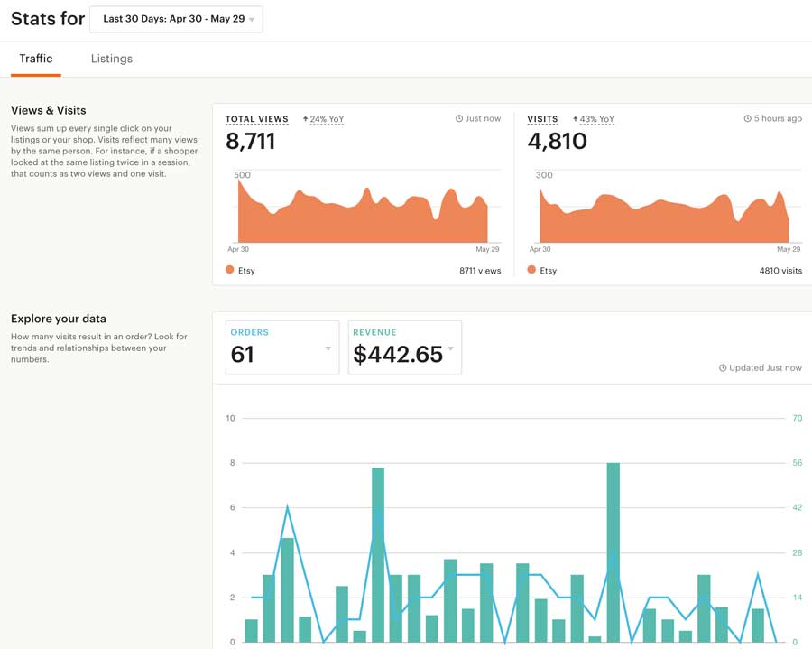
Task: Toggle the Etsy orange dot under visits chart
Action: tap(531, 269)
